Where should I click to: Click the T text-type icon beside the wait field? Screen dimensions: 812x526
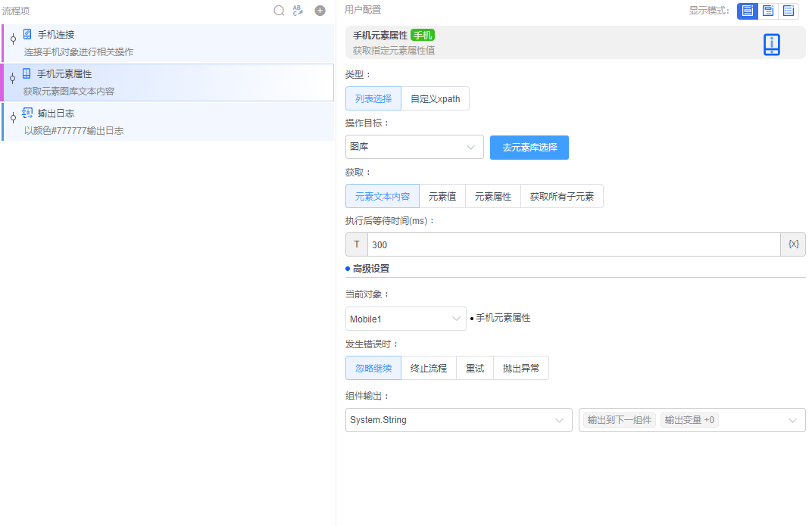(356, 244)
